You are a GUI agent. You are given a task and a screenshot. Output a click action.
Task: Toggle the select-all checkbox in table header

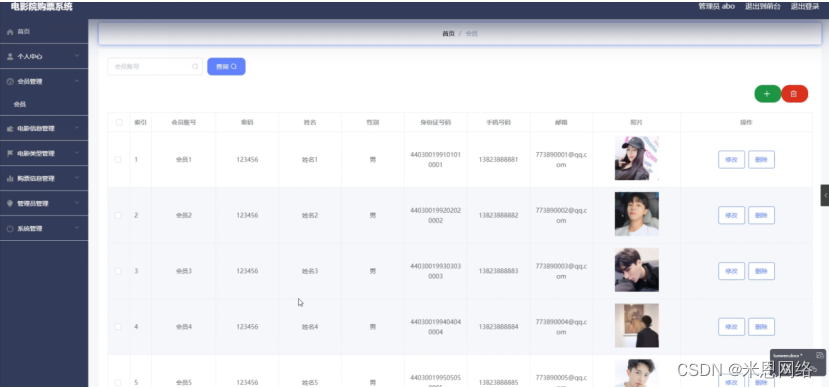(119, 122)
